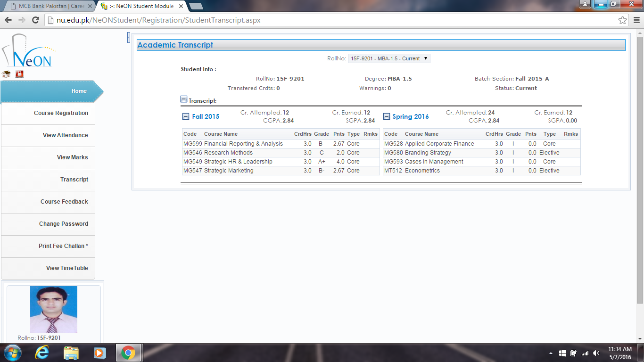Click the page vertical scrollbar
Screen dimensions: 644x362
coord(639,165)
